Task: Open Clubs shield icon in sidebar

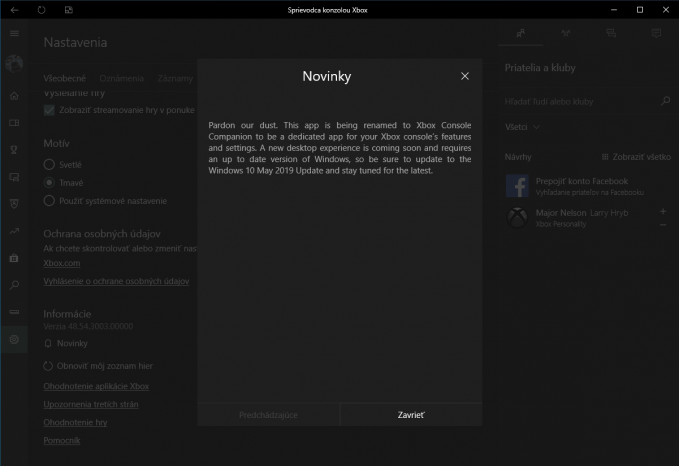Action: click(14, 204)
